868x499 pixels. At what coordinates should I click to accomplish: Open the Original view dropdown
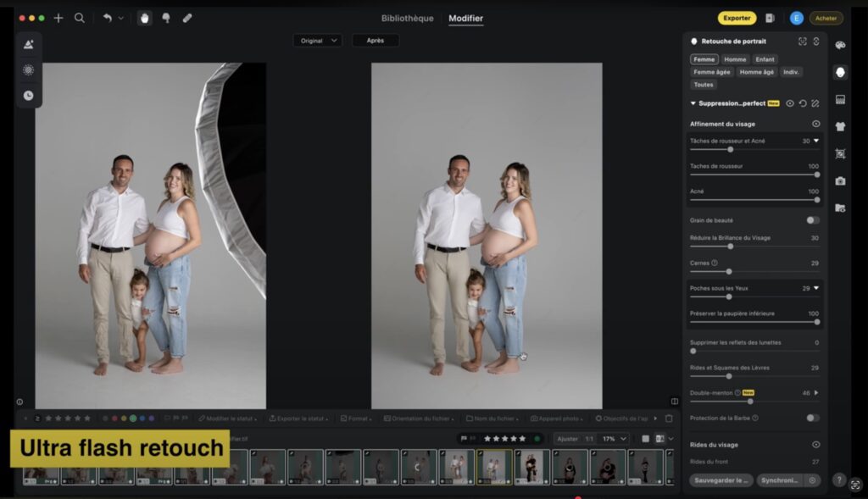[317, 41]
